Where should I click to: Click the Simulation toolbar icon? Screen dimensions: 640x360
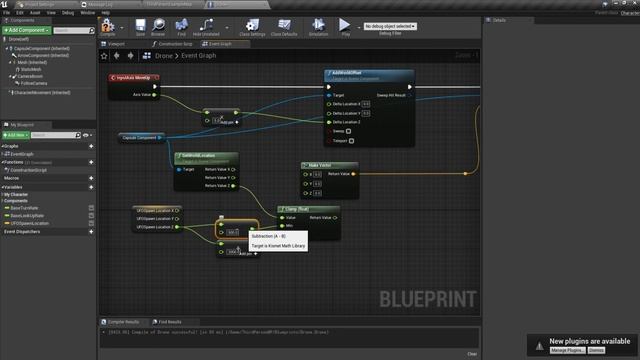click(x=318, y=25)
